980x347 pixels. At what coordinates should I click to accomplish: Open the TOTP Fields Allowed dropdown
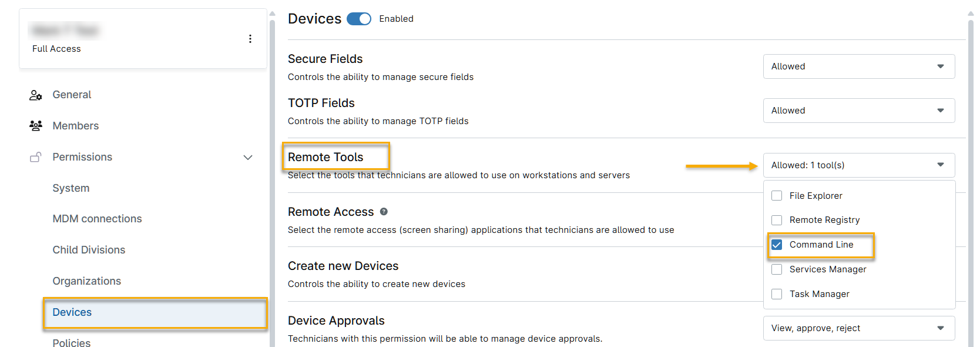859,111
